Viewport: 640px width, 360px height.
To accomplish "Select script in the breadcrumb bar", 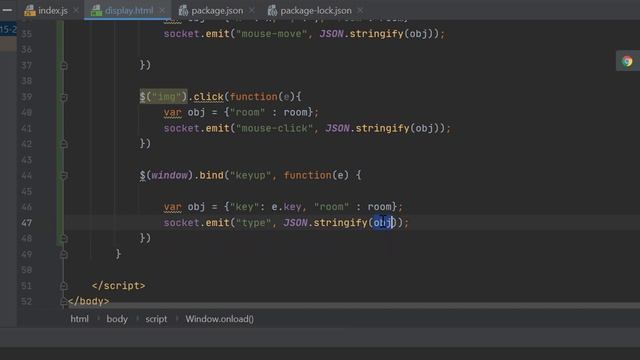I will [x=156, y=319].
